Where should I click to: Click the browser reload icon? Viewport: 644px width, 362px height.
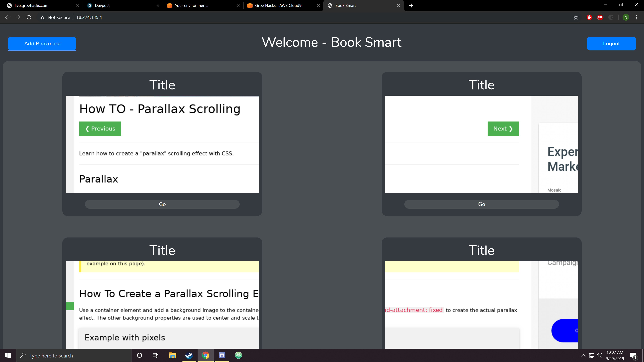click(x=29, y=17)
